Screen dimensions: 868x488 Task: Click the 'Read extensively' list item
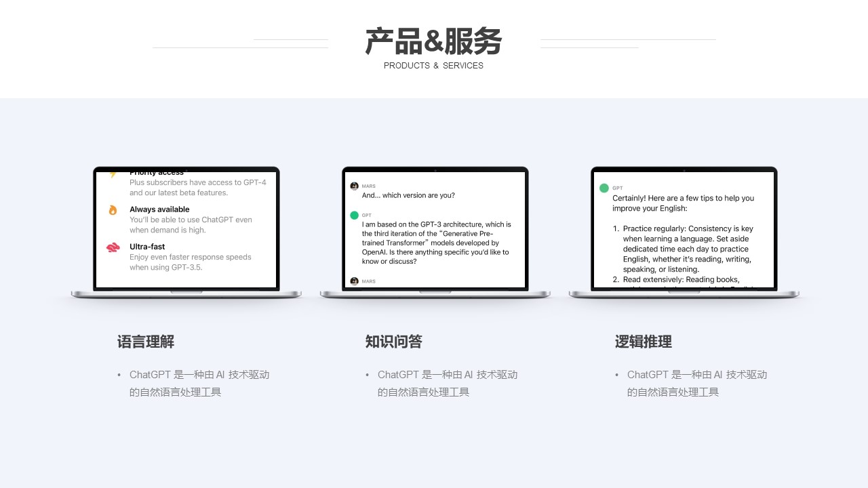pos(681,279)
